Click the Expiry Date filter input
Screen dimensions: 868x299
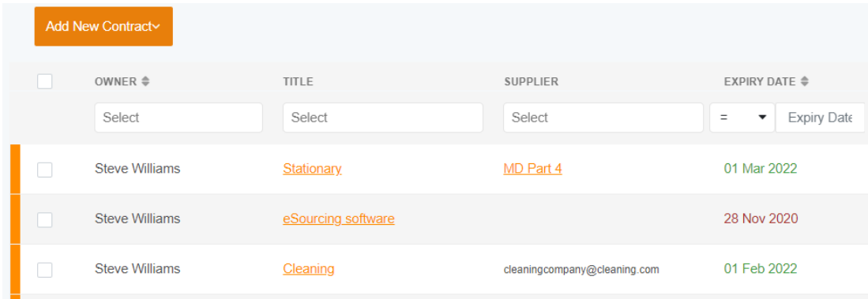tap(820, 118)
